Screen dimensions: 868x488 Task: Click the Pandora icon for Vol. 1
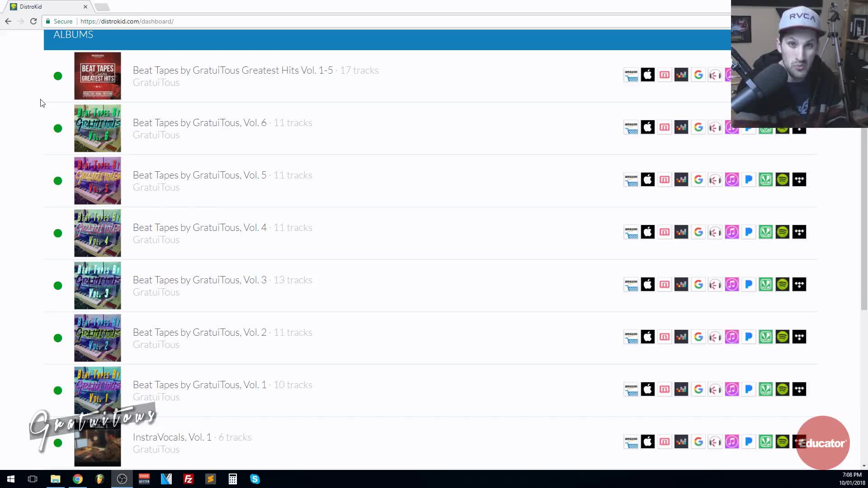749,389
